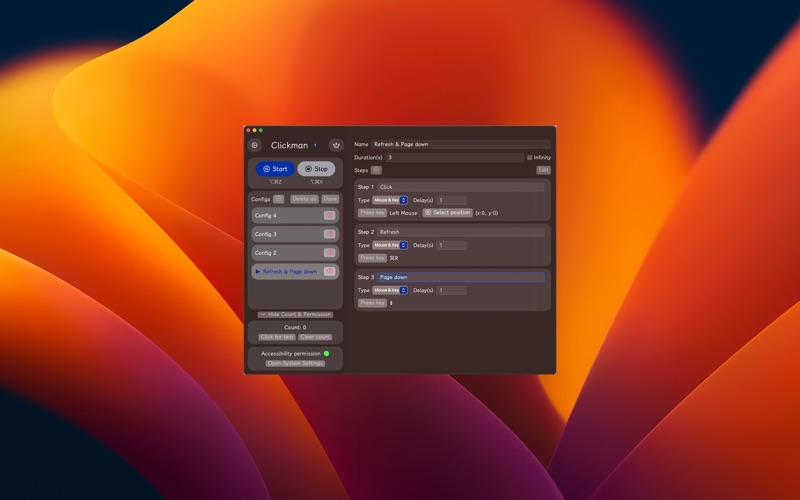The width and height of the screenshot is (800, 500).
Task: Click Select position in Step 1
Action: pyautogui.click(x=447, y=213)
